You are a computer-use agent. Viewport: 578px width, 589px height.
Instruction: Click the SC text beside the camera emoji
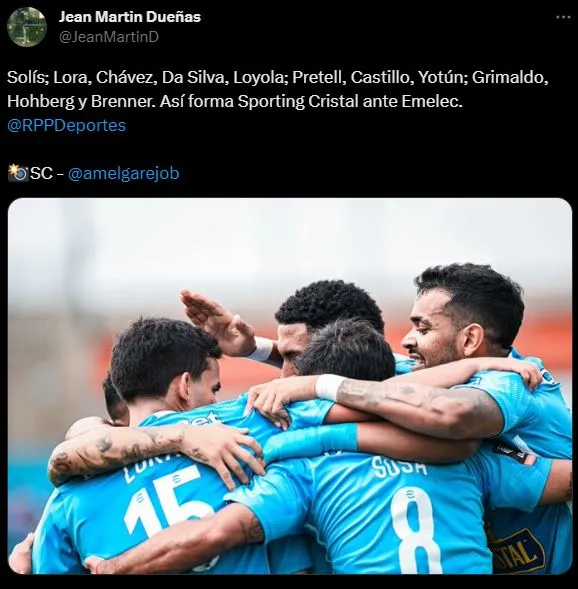(x=41, y=174)
